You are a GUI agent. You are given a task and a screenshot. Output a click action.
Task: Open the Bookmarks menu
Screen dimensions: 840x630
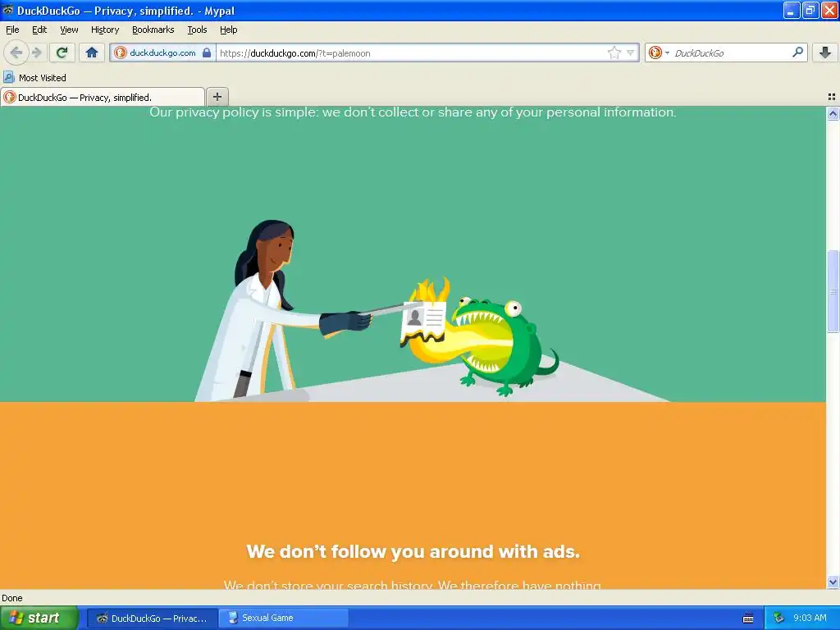coord(153,30)
